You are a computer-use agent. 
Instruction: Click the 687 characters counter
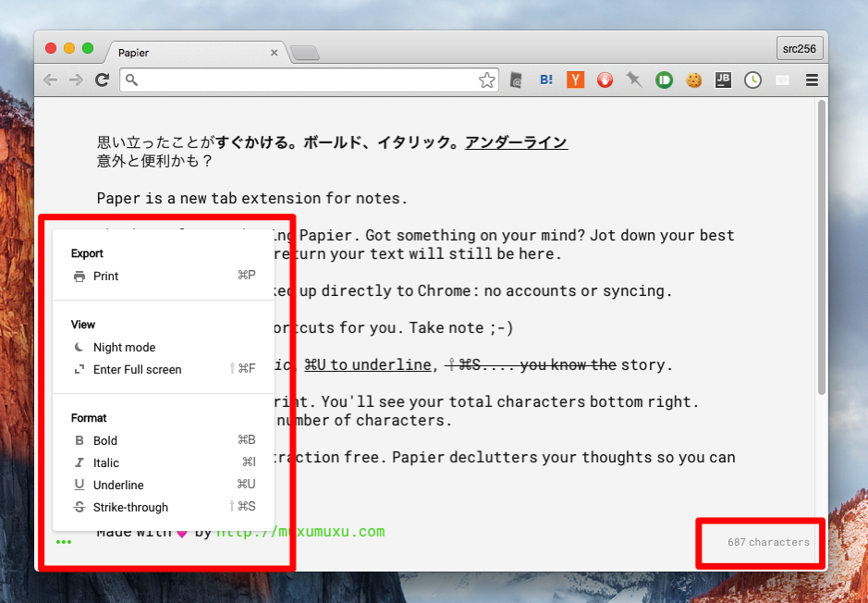click(768, 542)
